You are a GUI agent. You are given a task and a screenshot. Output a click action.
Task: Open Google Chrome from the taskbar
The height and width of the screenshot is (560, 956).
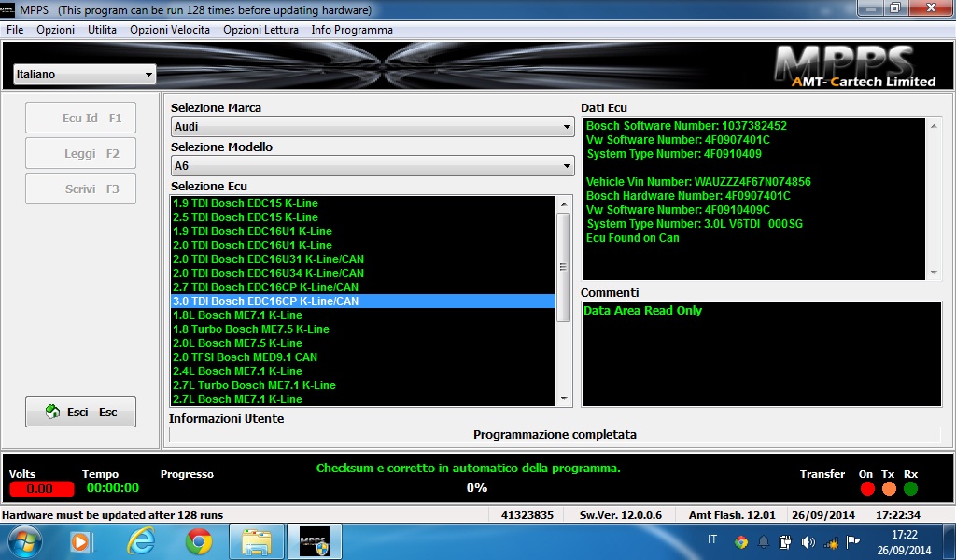tap(199, 541)
